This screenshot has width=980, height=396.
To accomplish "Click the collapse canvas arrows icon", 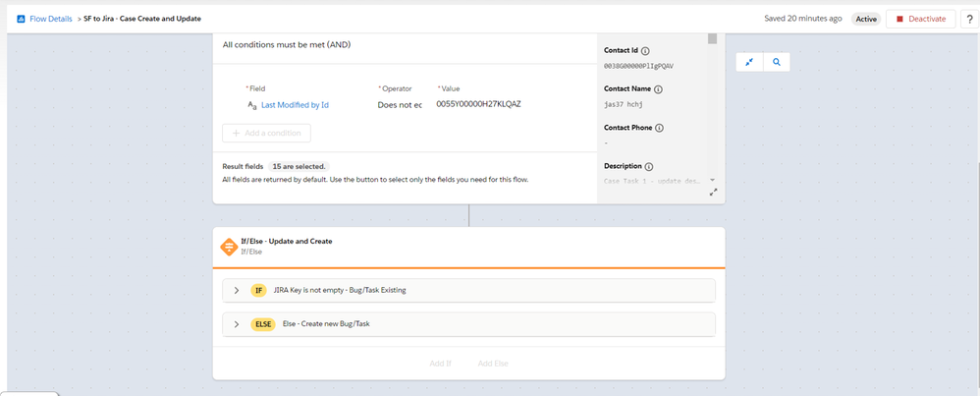I will coord(749,62).
